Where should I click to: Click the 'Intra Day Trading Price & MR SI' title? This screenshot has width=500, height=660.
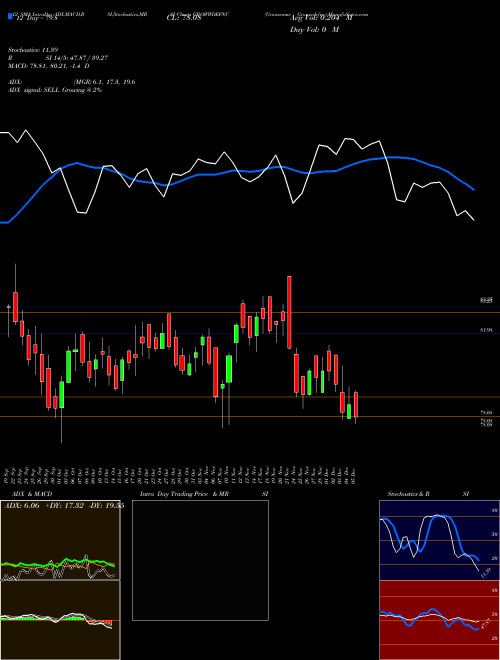[x=204, y=494]
